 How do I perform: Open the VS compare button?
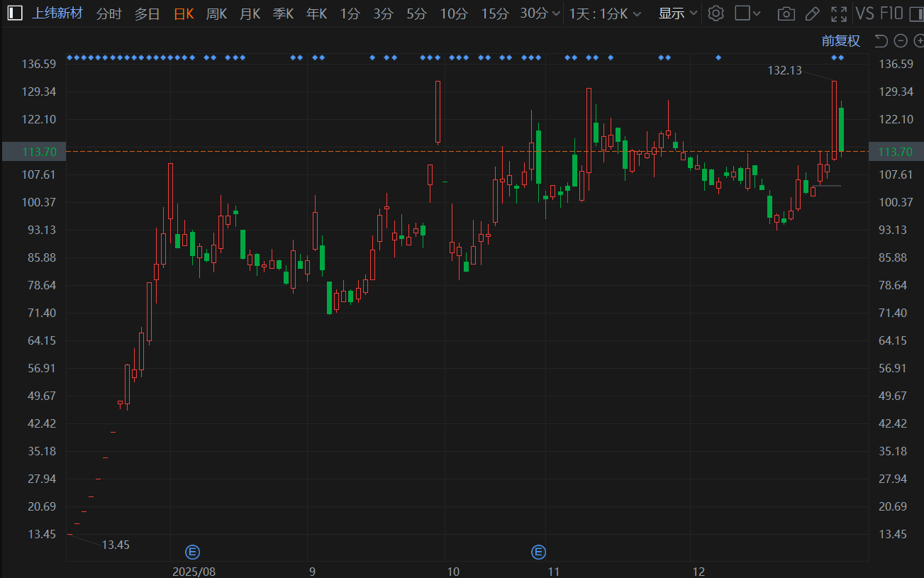(864, 13)
